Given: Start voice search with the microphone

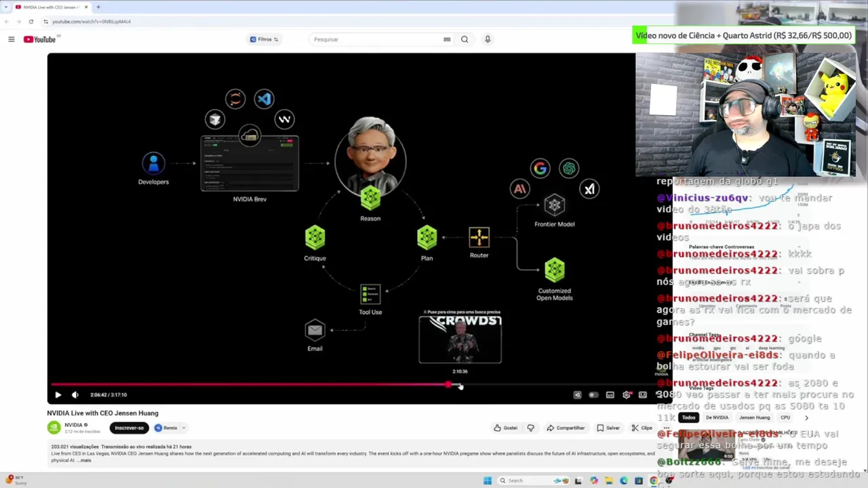Looking at the screenshot, I should 487,39.
